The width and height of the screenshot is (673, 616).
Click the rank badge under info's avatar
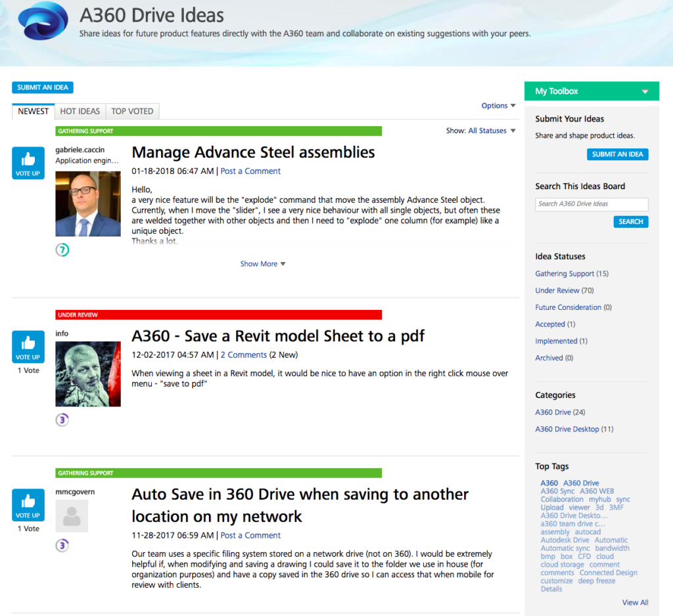tap(62, 420)
